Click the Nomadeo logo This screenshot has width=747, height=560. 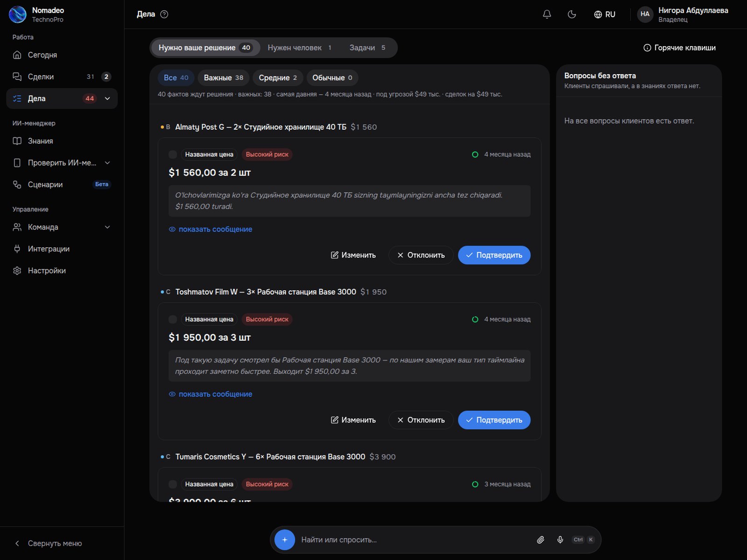(x=18, y=14)
